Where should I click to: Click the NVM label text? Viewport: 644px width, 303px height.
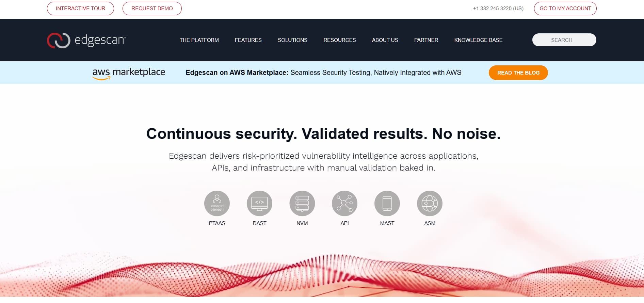pyautogui.click(x=302, y=223)
